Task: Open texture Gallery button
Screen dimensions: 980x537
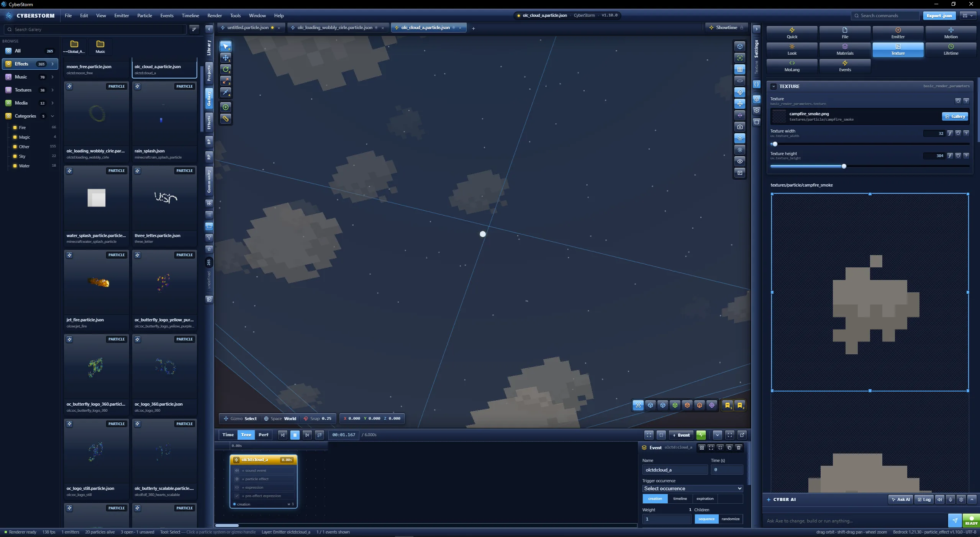Action: click(x=955, y=116)
